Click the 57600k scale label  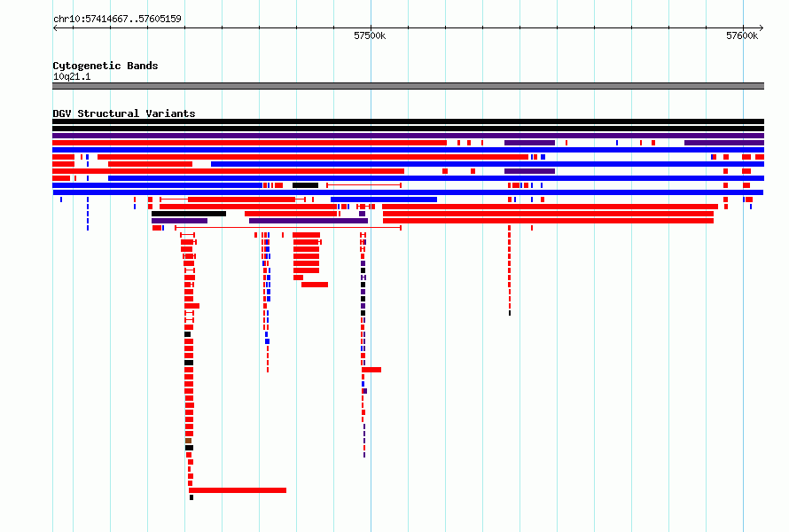tap(742, 35)
